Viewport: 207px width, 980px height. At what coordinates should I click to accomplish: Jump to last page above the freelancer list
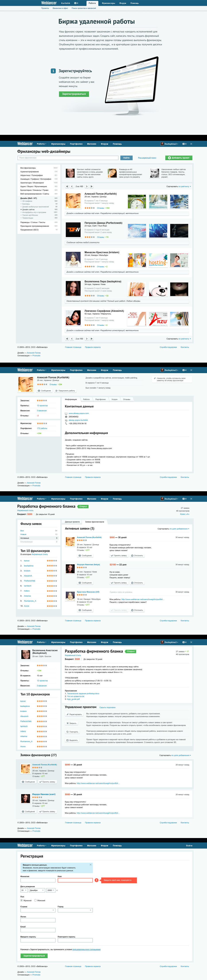[91, 186]
